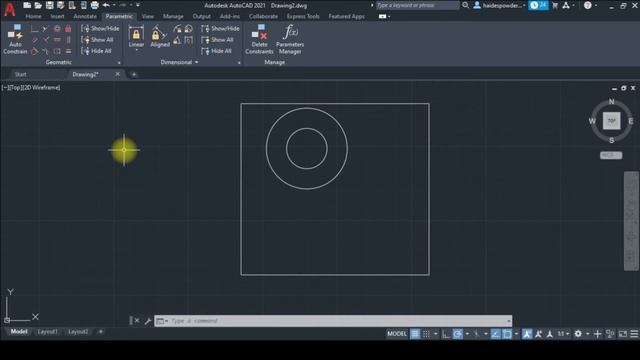Toggle MODEL space button in status bar
Screen dimensions: 640x360
(397, 334)
